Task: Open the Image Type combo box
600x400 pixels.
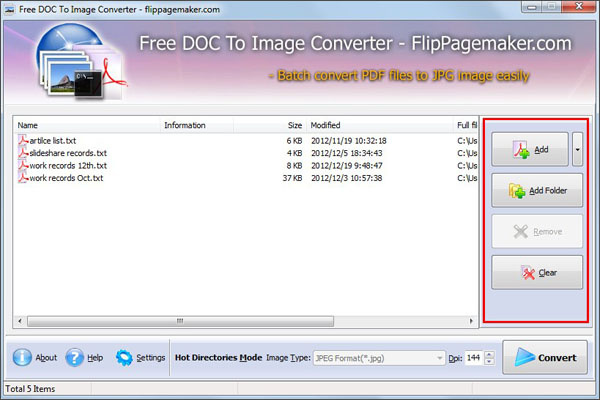Action: pos(379,358)
